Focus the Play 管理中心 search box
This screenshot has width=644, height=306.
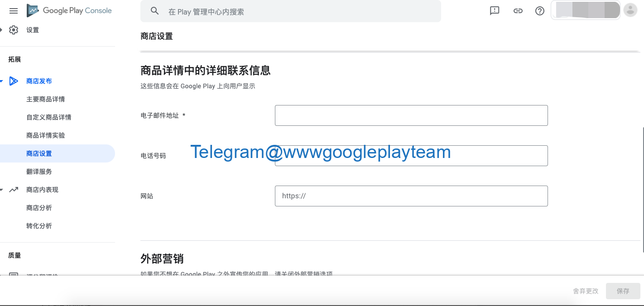(x=291, y=11)
